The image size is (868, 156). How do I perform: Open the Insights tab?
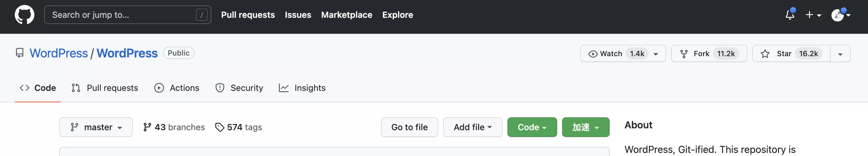[302, 88]
